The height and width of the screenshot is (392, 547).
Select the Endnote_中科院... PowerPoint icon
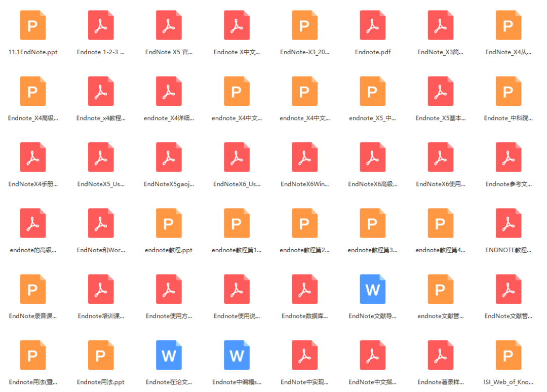pyautogui.click(x=509, y=91)
